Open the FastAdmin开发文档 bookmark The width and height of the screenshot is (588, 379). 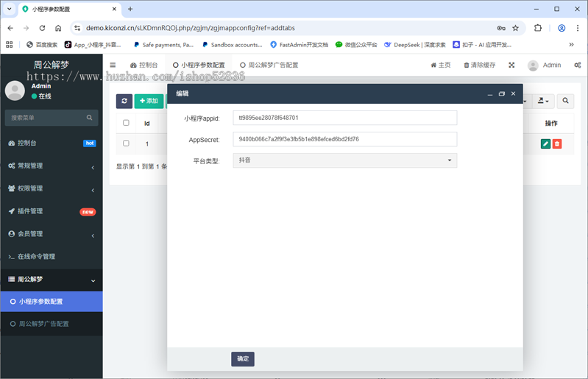299,45
